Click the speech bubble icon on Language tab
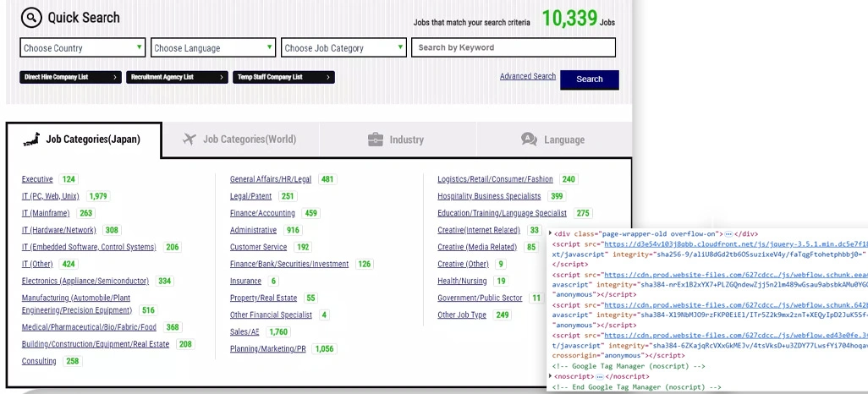 click(530, 140)
